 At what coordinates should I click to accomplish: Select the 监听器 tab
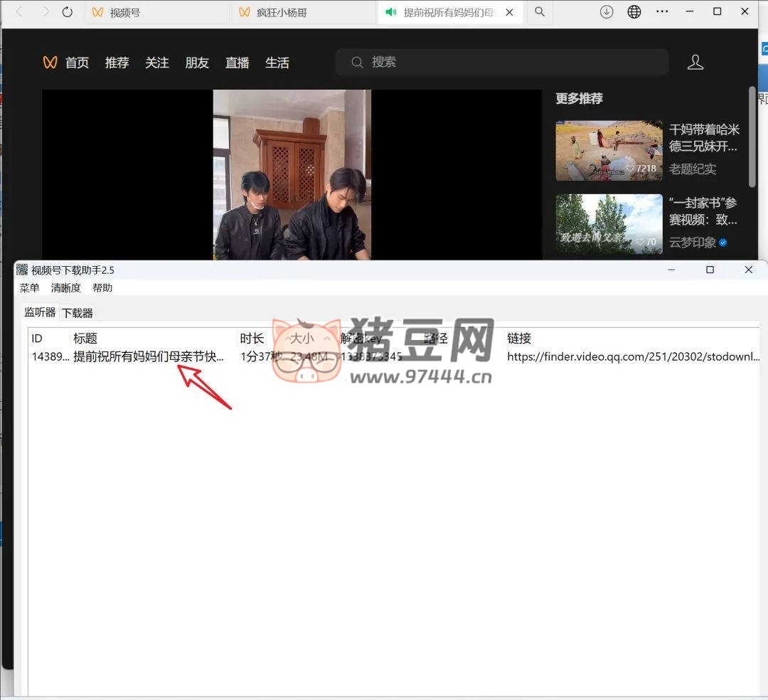[40, 312]
